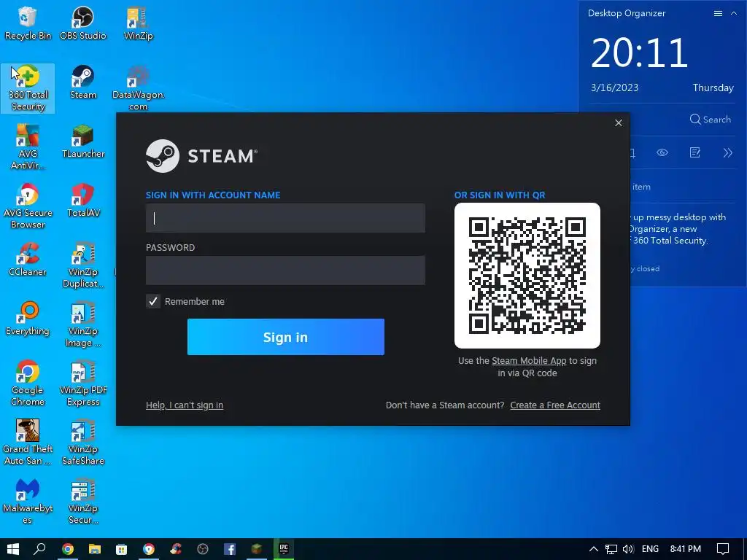This screenshot has height=560, width=747.
Task: Click the 20:11 clock in Desktop Organizer
Action: point(639,52)
